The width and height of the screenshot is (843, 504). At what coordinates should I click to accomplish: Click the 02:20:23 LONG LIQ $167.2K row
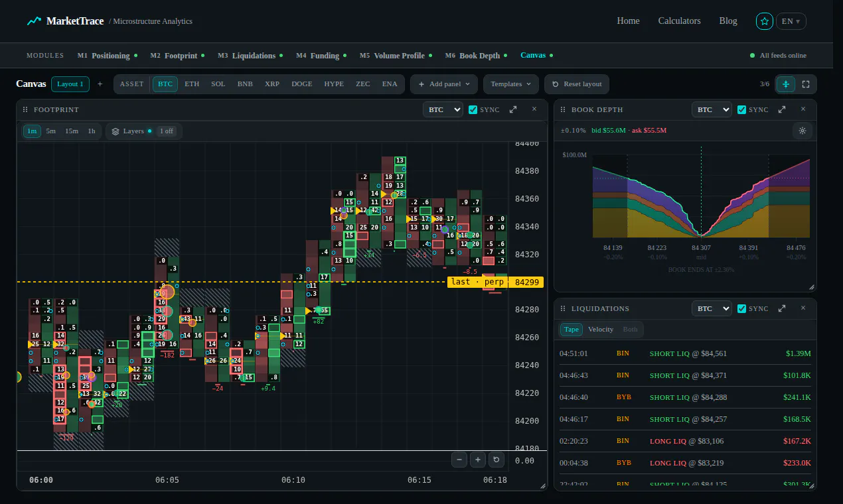(x=685, y=441)
